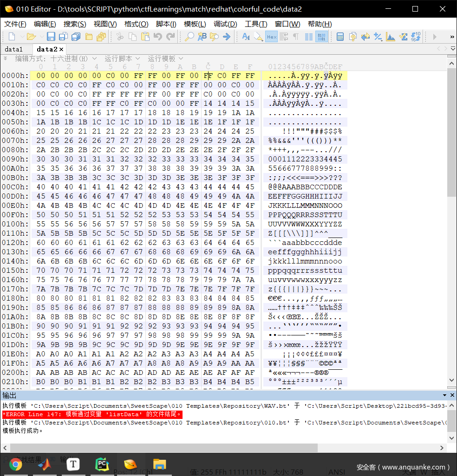This screenshot has height=476, width=457.
Task: Expand the 运行脚本 dropdown
Action: click(122, 58)
